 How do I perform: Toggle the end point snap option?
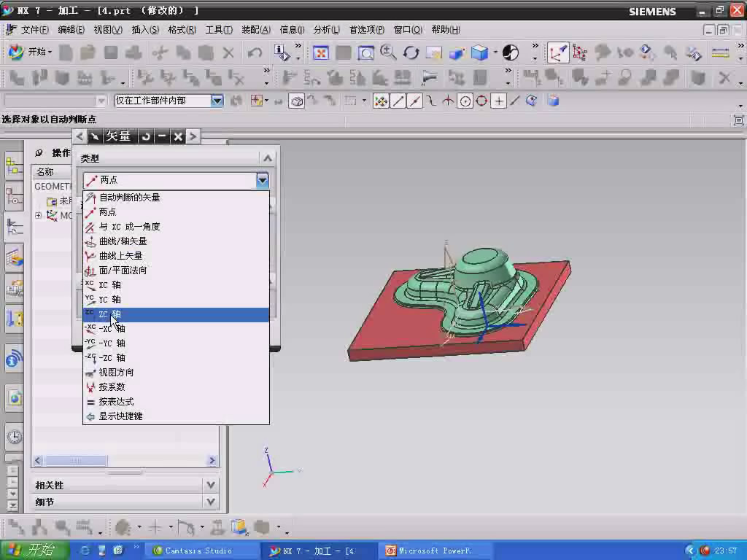398,101
